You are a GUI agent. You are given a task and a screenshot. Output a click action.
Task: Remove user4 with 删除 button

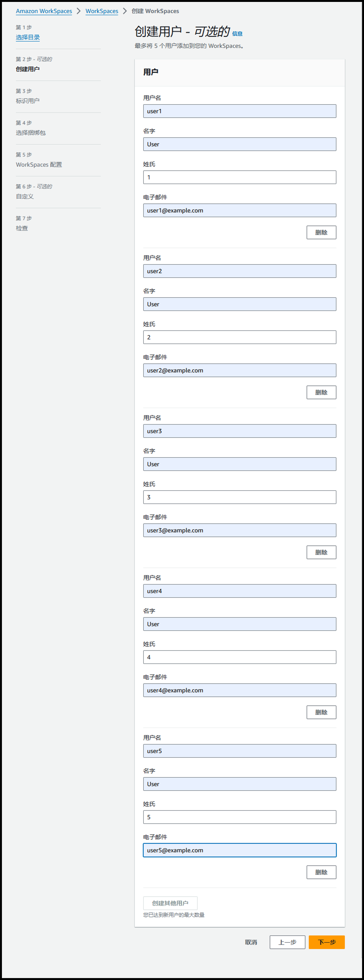[322, 712]
